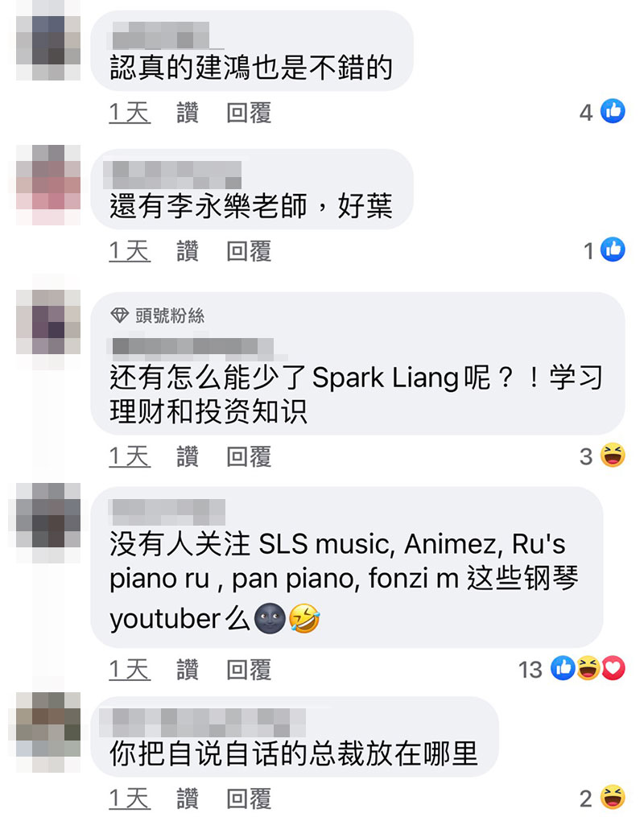Click the haha reaction on 自说自话的总裁 comment
The image size is (644, 817).
click(x=613, y=797)
